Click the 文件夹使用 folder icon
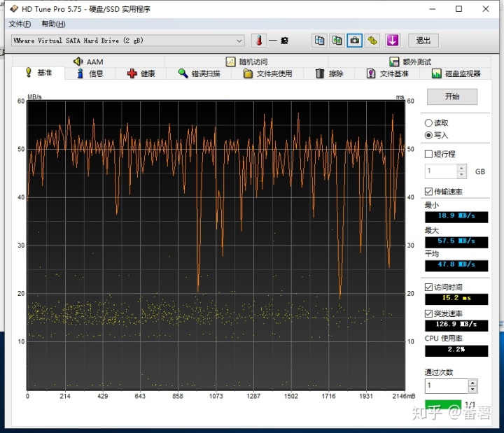The height and width of the screenshot is (433, 504). [248, 73]
